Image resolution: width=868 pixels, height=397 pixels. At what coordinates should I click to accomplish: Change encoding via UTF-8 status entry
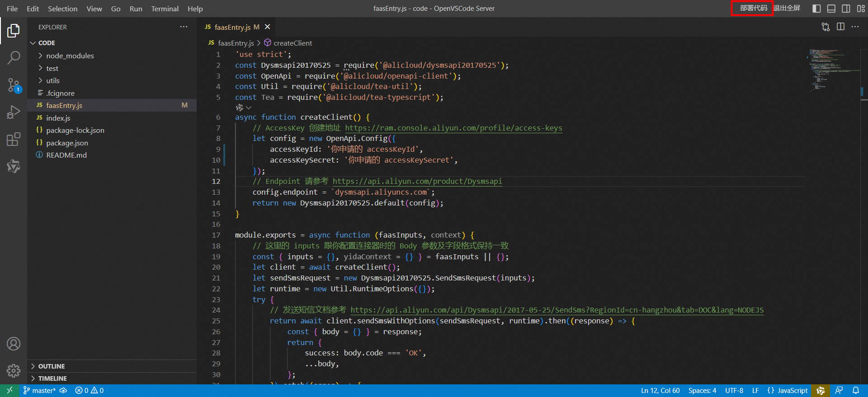(734, 391)
